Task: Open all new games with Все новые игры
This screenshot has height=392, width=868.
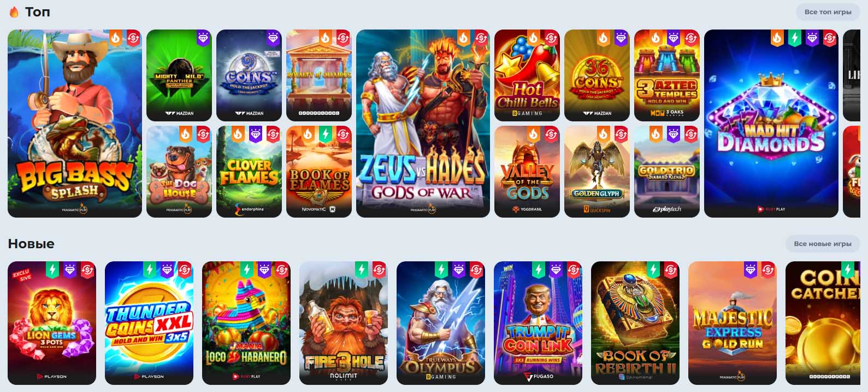Action: pos(823,244)
